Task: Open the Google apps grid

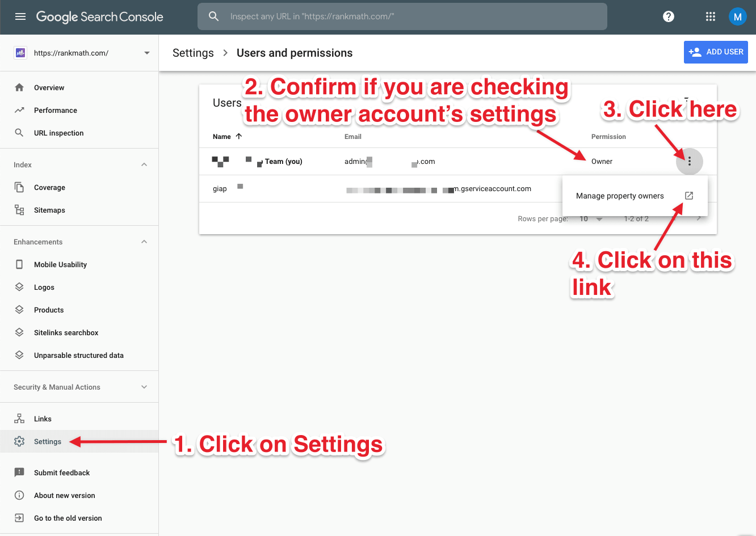Action: coord(711,16)
